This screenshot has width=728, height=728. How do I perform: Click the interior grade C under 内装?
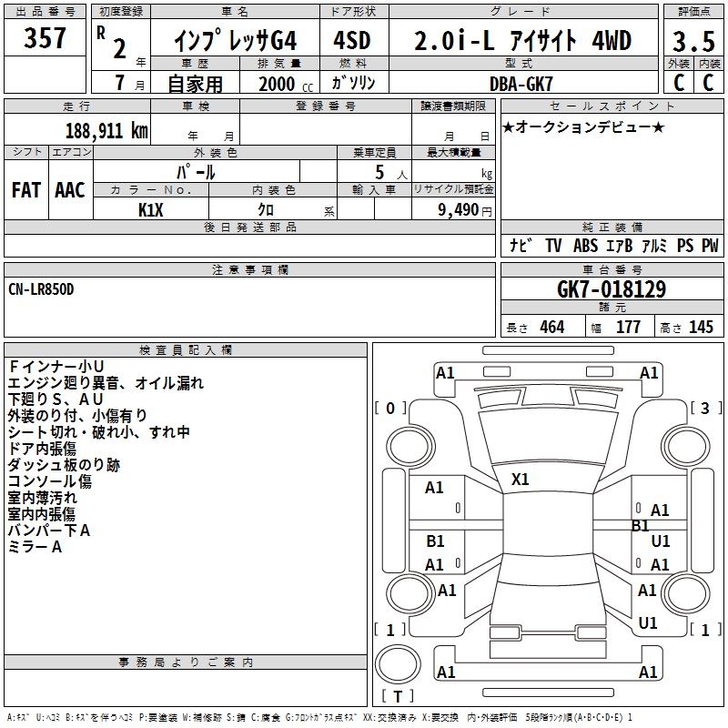click(x=709, y=83)
